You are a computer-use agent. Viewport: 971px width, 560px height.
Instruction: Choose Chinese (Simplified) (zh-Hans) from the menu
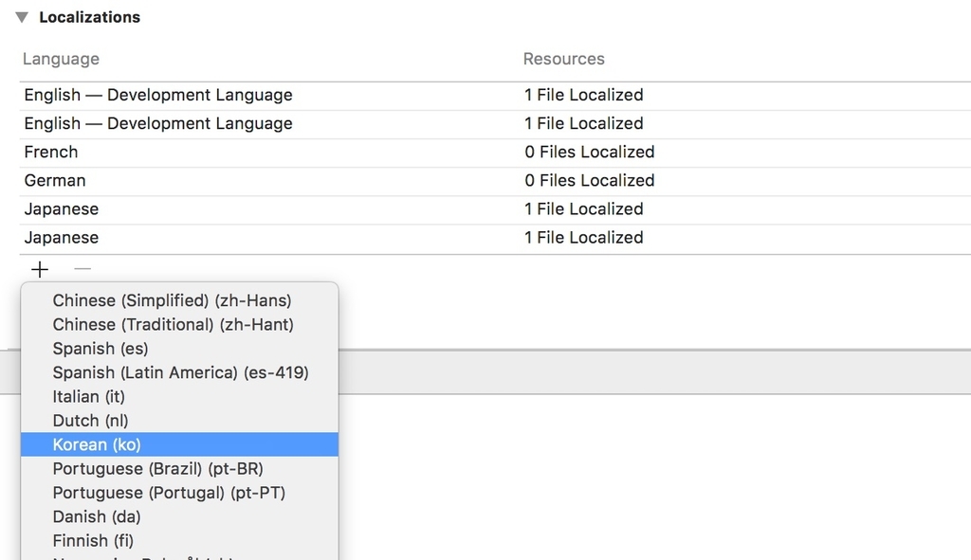pos(179,300)
